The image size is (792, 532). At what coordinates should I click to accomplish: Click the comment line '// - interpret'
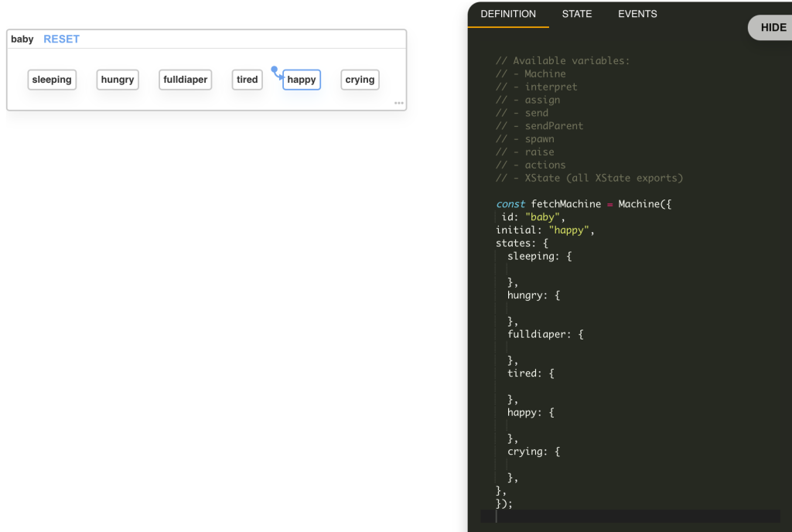pos(537,87)
